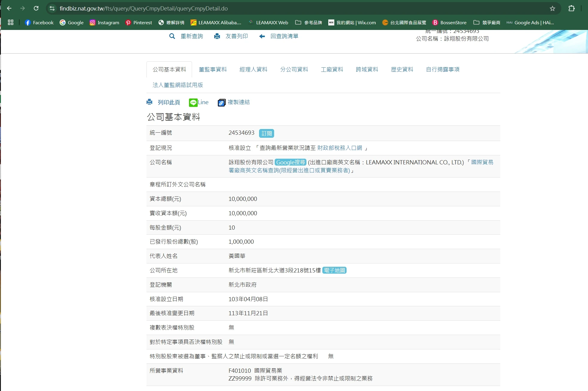Click the 訂閱 button next to 統一編號
This screenshot has height=391, width=588.
pos(266,133)
